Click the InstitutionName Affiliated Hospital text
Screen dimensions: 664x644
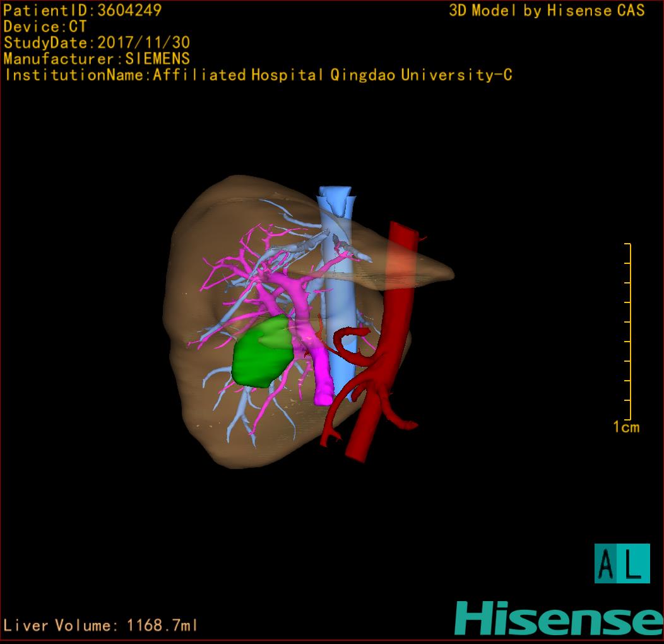pos(258,75)
